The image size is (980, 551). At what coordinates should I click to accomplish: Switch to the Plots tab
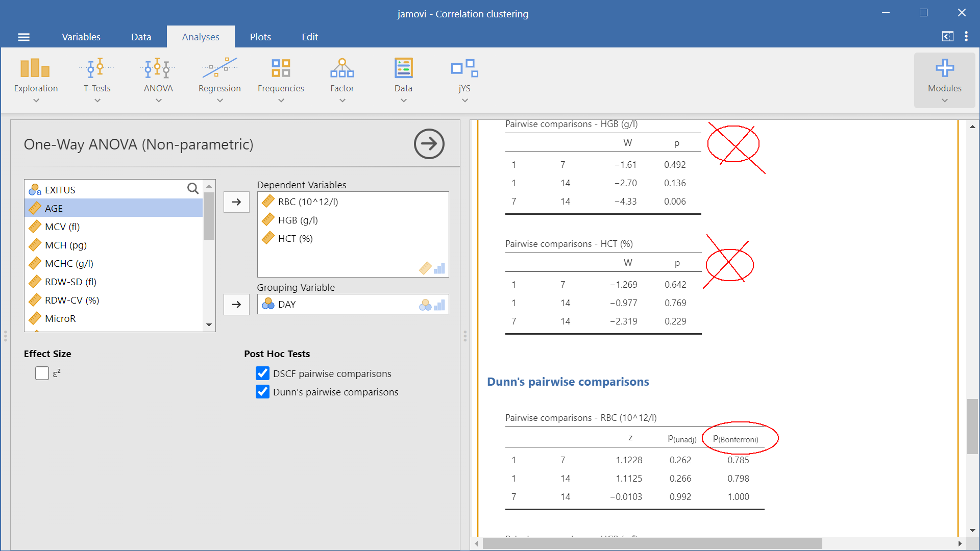click(260, 37)
